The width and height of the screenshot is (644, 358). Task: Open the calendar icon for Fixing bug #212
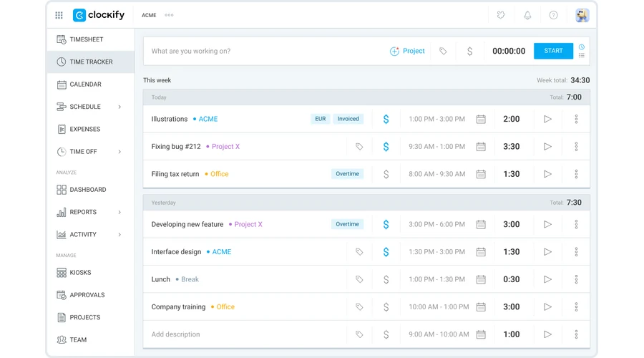(x=481, y=147)
